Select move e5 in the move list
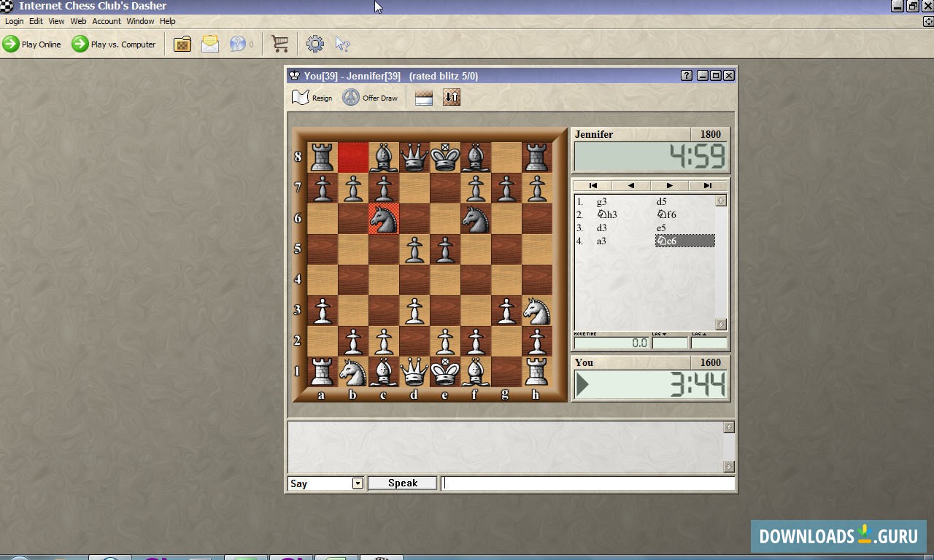The height and width of the screenshot is (560, 934). [x=661, y=228]
